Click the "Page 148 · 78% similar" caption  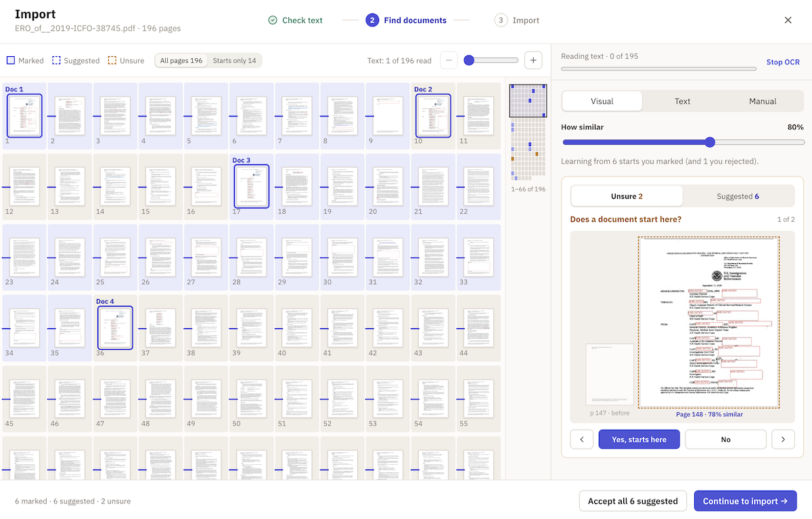coord(709,414)
